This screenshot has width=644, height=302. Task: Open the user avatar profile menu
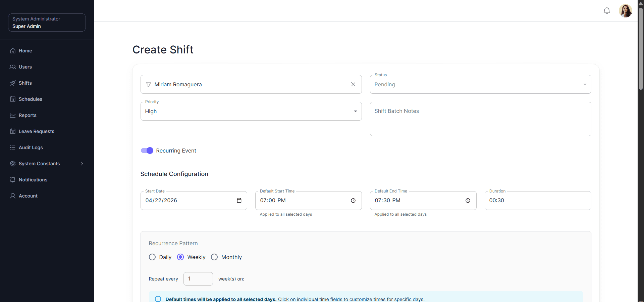626,11
